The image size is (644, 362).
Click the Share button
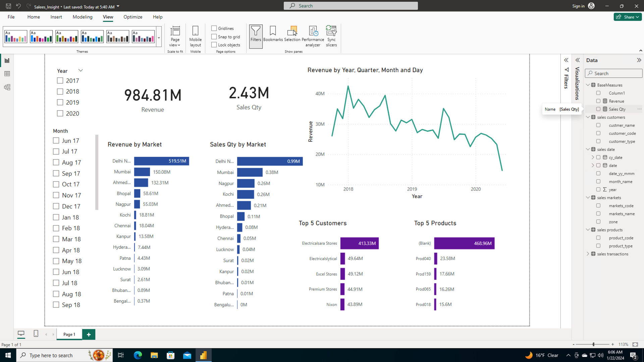tap(628, 17)
